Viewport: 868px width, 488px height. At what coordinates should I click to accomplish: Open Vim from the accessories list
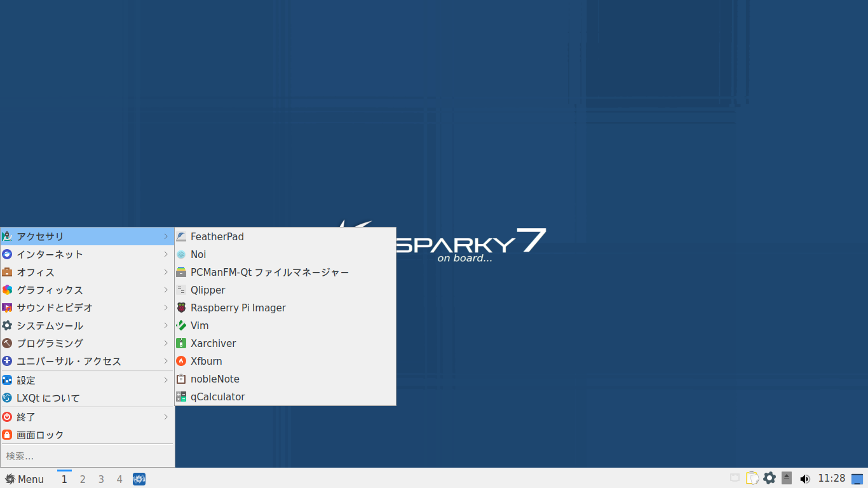pos(285,325)
